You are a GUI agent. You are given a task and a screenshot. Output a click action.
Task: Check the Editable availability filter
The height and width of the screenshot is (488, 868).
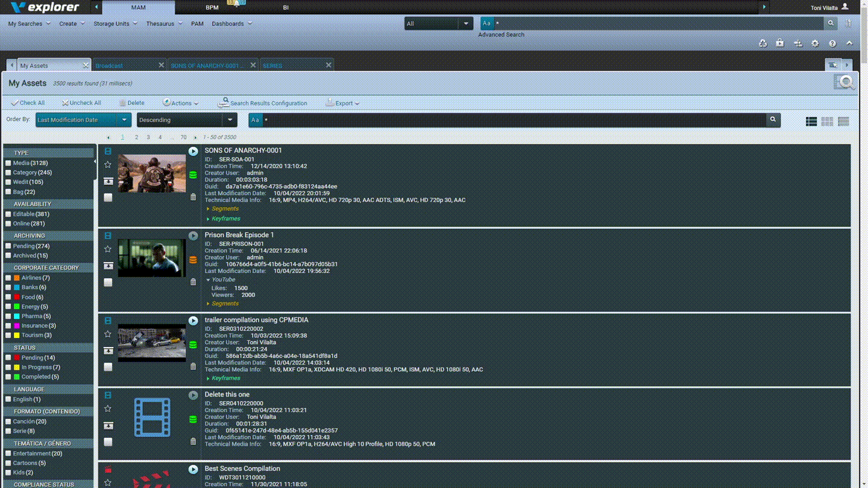[8, 214]
